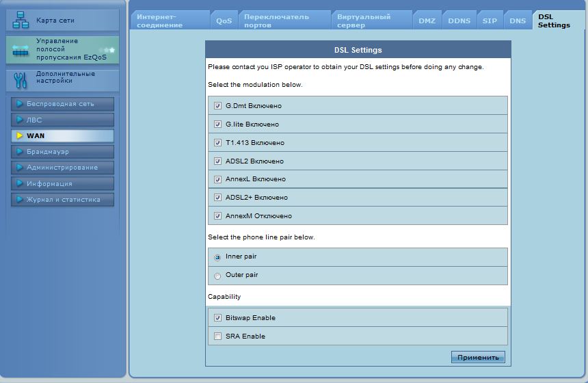Uncheck the G.Dmt modulation checkbox
Viewport: 588px width, 383px height.
(x=218, y=106)
